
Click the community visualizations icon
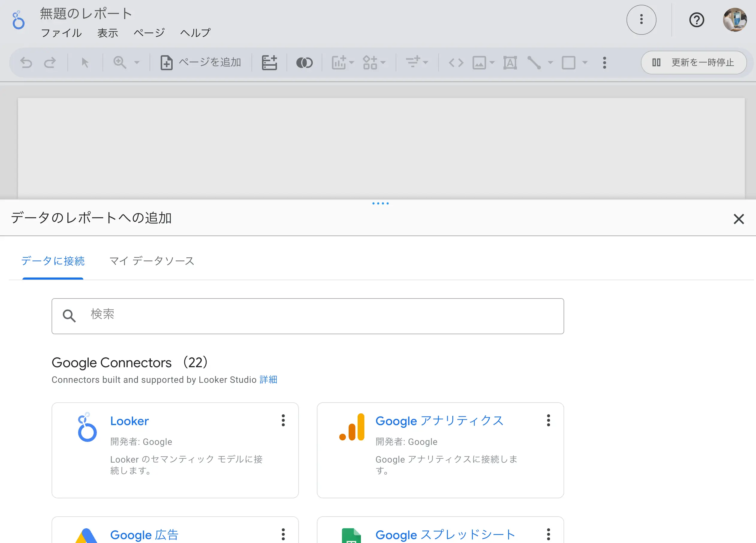coord(370,62)
